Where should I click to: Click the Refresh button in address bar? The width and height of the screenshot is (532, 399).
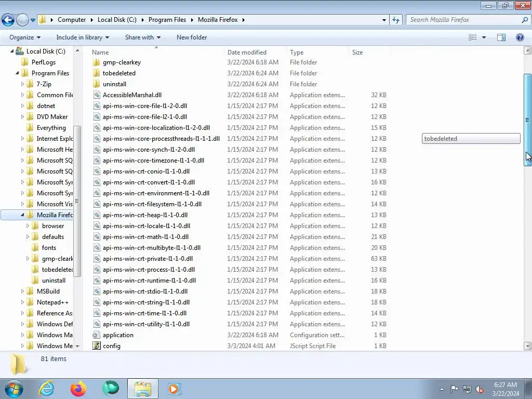click(395, 20)
